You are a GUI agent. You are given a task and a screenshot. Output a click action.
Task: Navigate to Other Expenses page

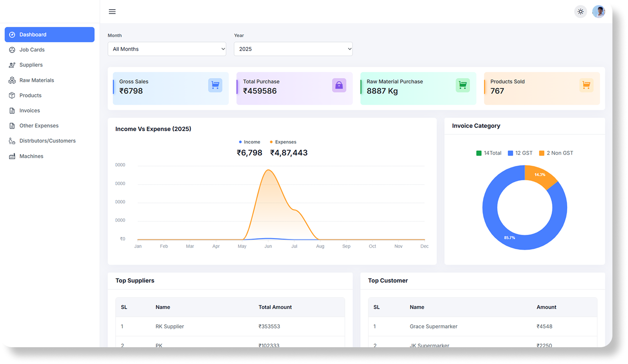click(x=39, y=126)
